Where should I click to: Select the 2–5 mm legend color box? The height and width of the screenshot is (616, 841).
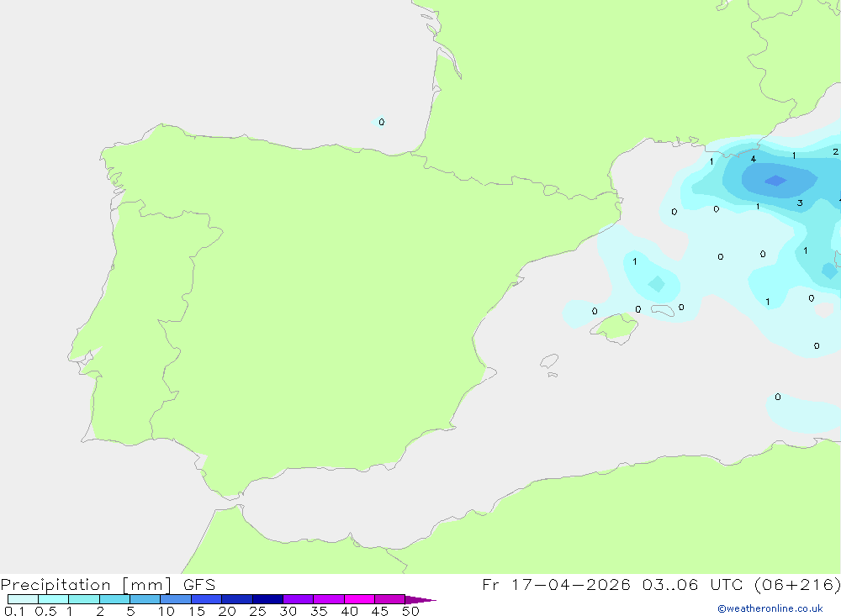pos(114,599)
